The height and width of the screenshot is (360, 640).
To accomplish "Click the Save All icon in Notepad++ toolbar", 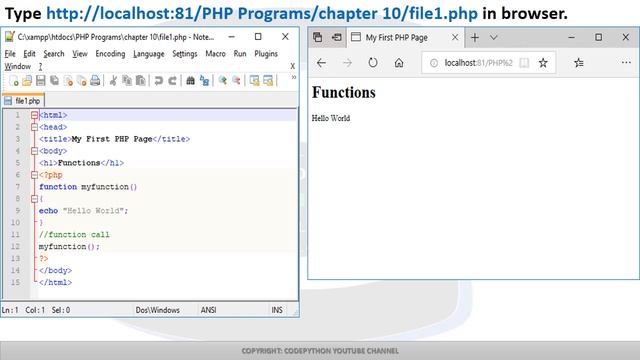I will tap(54, 81).
